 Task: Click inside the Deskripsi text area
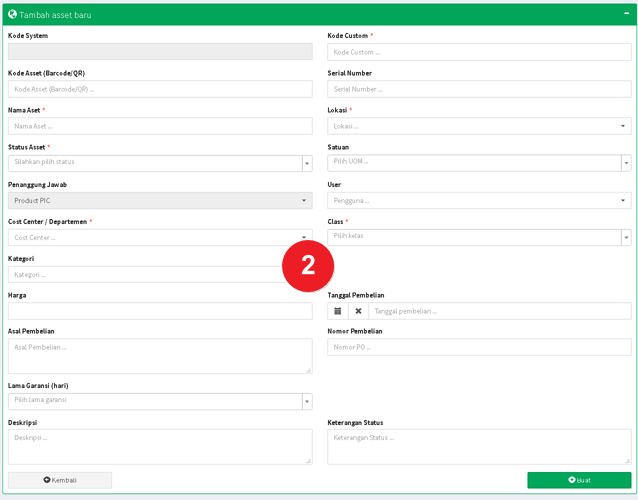(160, 446)
